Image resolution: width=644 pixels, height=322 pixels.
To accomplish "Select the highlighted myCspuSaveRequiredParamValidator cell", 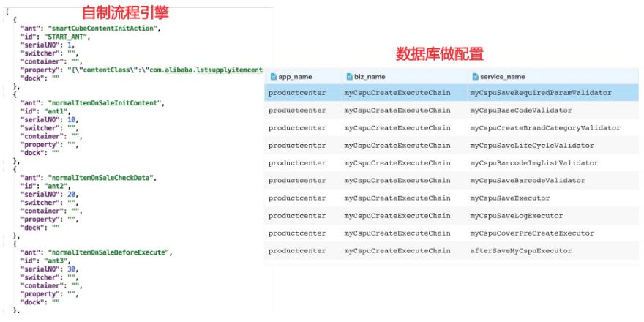I will (540, 93).
